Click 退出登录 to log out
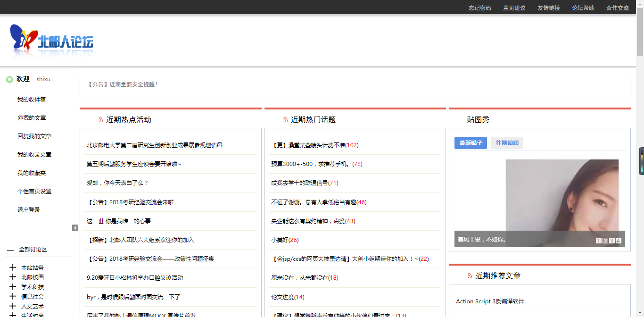 tap(29, 210)
